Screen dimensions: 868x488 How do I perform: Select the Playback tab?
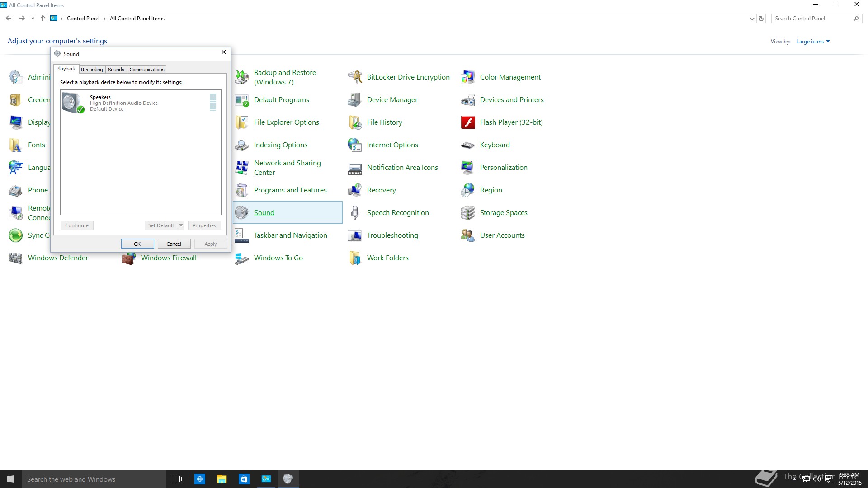(66, 69)
